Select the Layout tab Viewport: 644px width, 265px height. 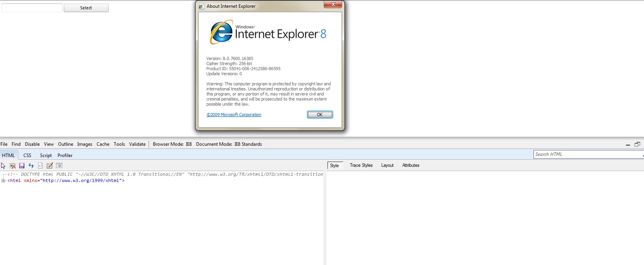tap(387, 165)
